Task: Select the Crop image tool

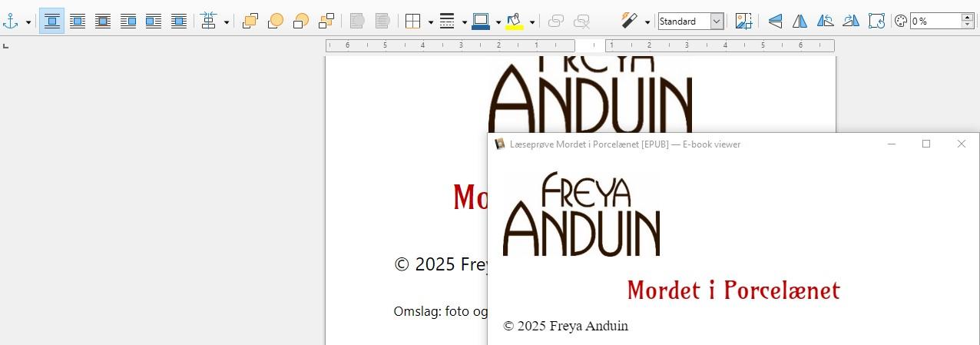Action: click(x=743, y=22)
